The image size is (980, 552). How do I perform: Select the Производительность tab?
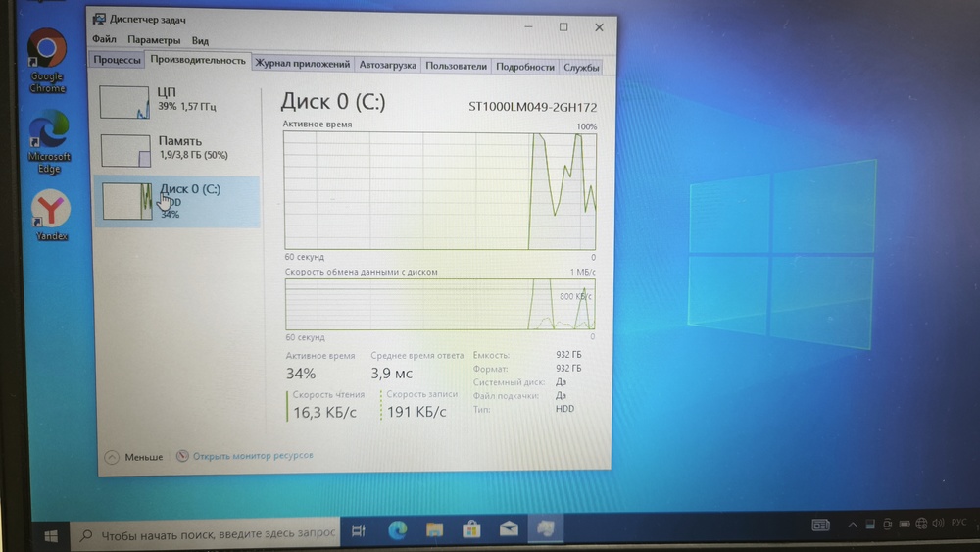tap(198, 60)
